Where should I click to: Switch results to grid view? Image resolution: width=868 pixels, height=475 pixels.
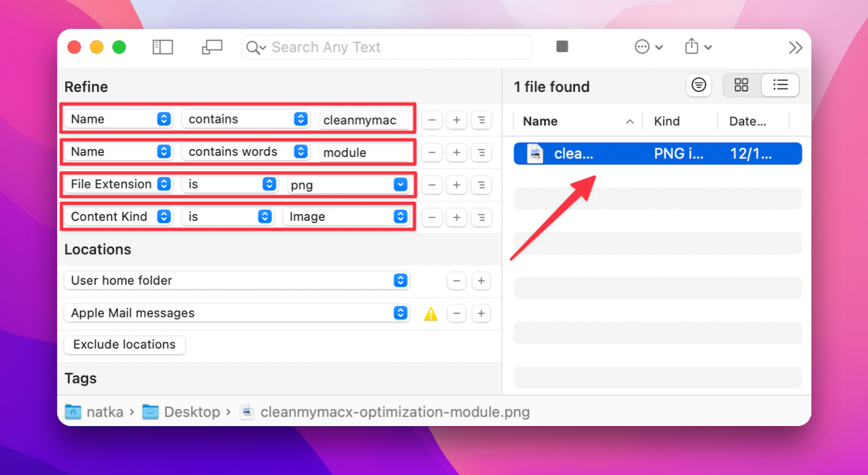coord(741,85)
